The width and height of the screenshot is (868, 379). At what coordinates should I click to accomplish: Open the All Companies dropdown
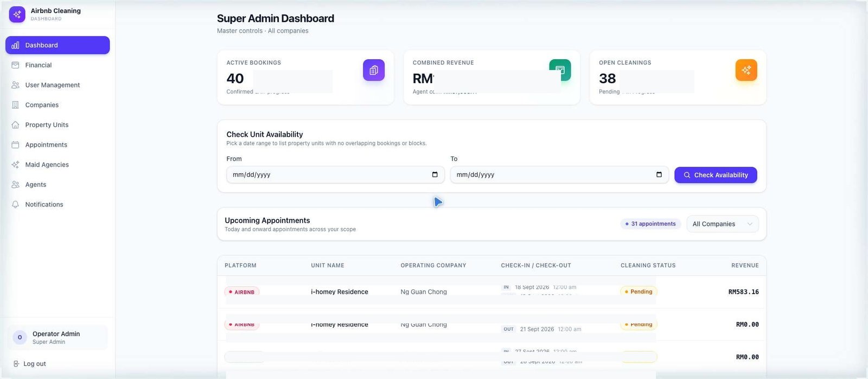722,224
